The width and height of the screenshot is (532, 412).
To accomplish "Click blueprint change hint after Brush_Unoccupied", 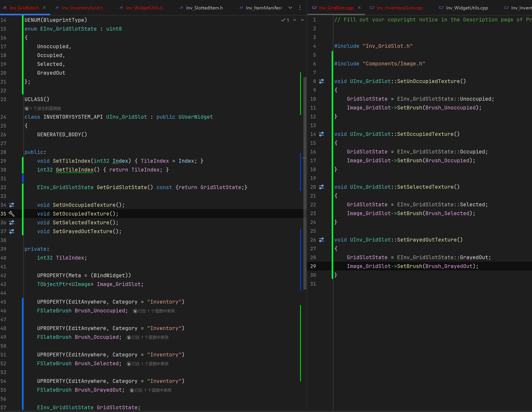I will pyautogui.click(x=154, y=311).
